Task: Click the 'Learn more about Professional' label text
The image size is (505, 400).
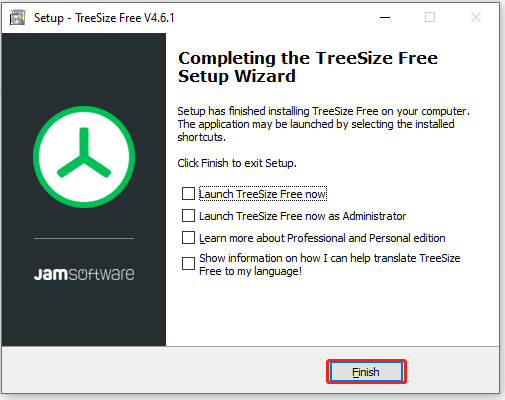Action: tap(322, 238)
